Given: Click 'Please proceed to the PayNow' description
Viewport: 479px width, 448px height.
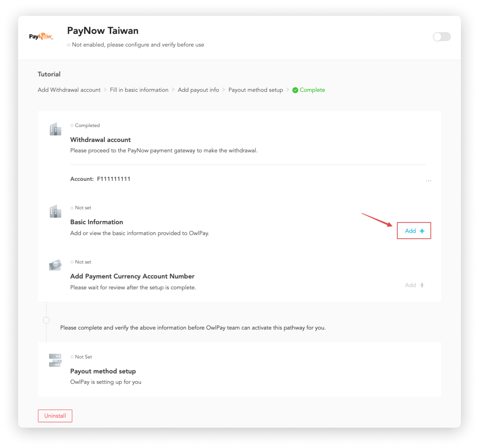Looking at the screenshot, I should coord(164,150).
